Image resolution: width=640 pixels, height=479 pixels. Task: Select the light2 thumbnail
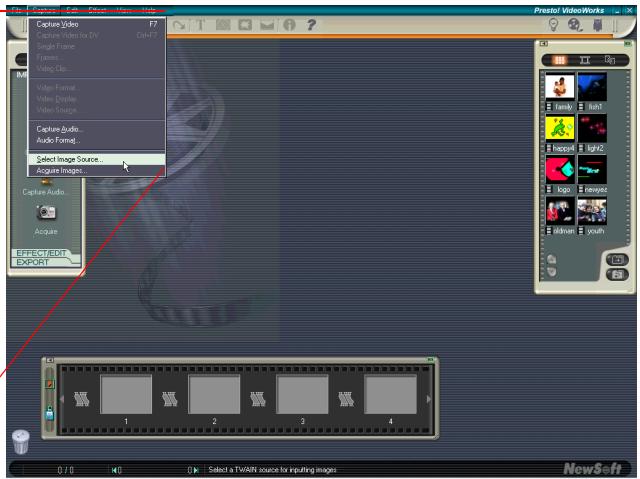point(592,128)
